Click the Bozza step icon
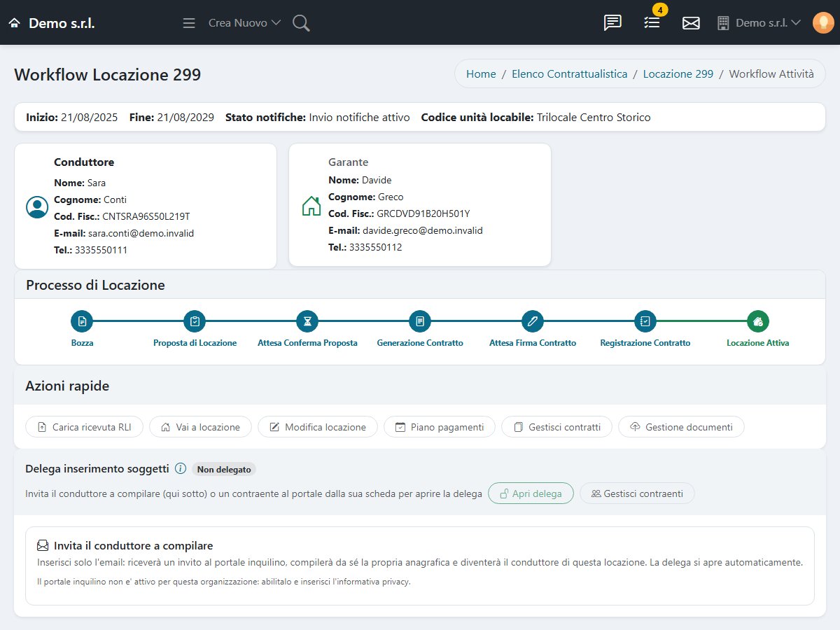 pyautogui.click(x=82, y=321)
